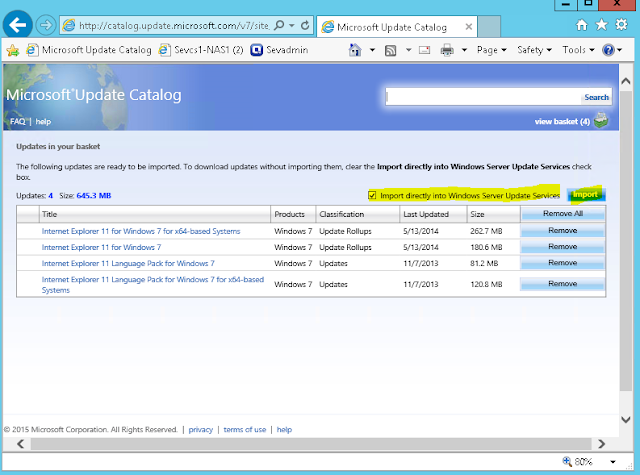The width and height of the screenshot is (640, 475).
Task: Open the footer help link
Action: tap(284, 429)
